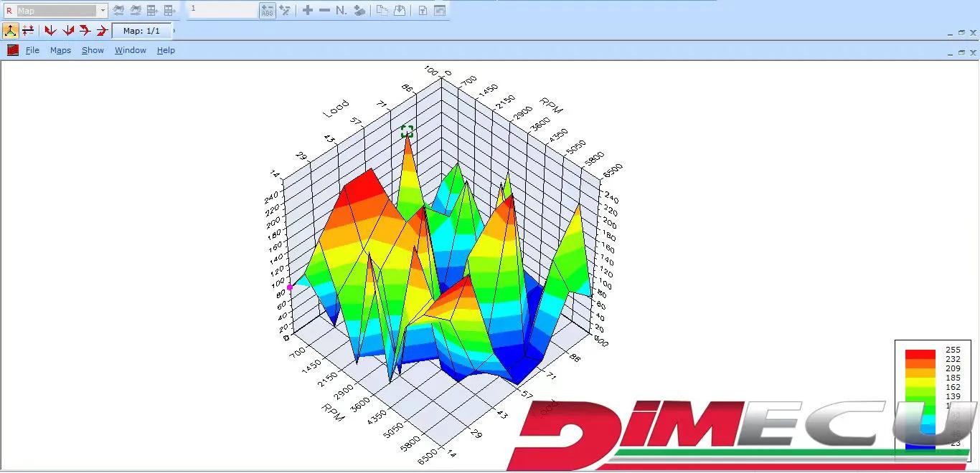Select the green dashed marker on chart peak
The image size is (980, 473).
click(x=407, y=131)
